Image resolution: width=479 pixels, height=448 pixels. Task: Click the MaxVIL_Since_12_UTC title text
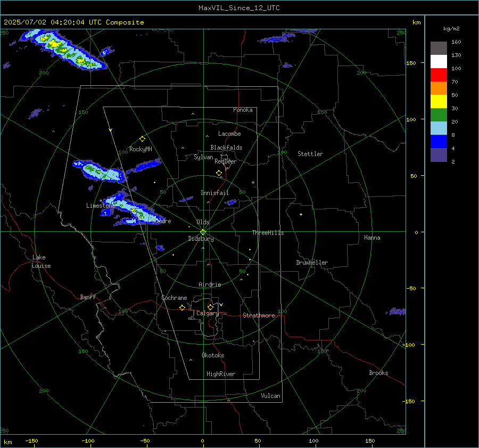tap(239, 8)
